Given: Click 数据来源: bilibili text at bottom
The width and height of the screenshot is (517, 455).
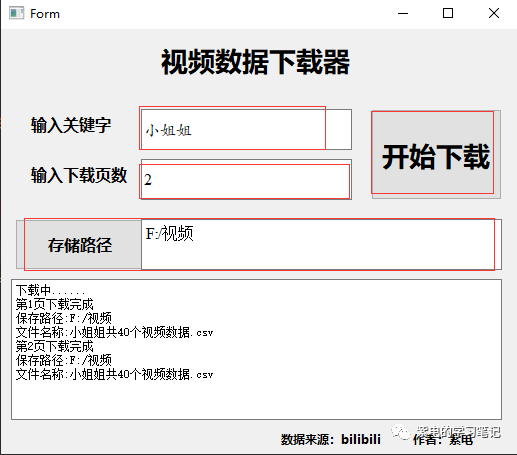Looking at the screenshot, I should point(331,439).
